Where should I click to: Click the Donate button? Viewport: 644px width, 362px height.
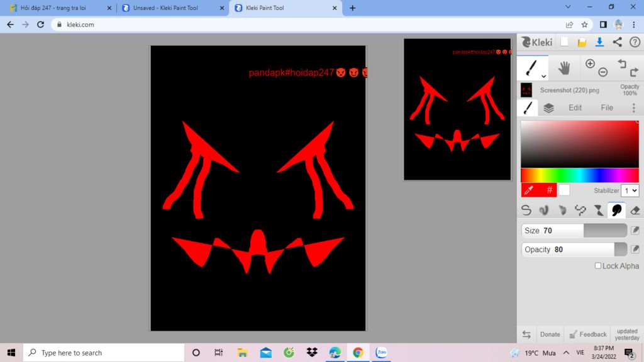tap(550, 334)
